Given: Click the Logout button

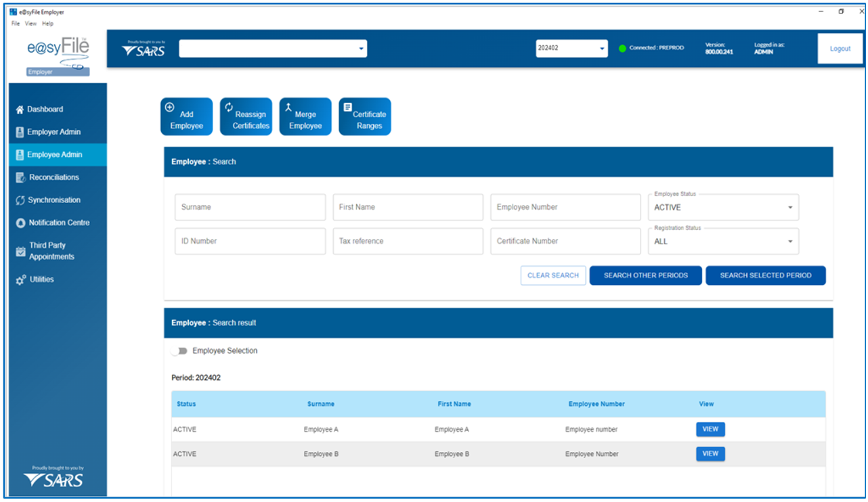Looking at the screenshot, I should pos(840,49).
